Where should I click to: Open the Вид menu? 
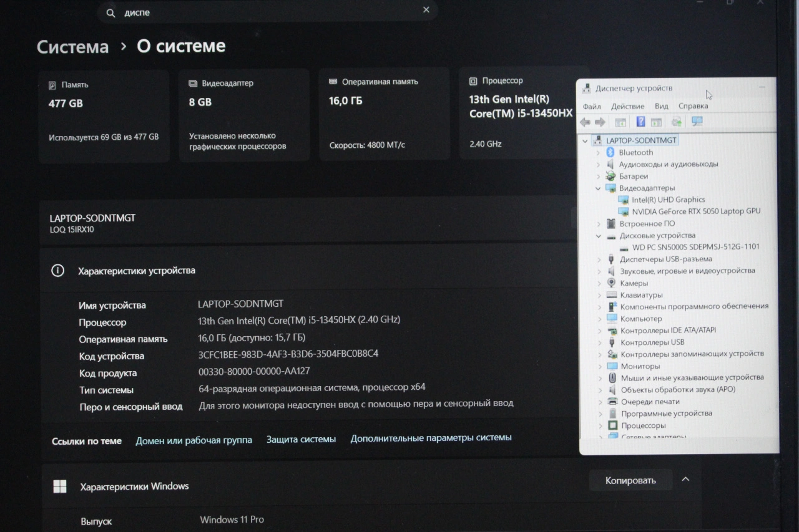tap(662, 106)
